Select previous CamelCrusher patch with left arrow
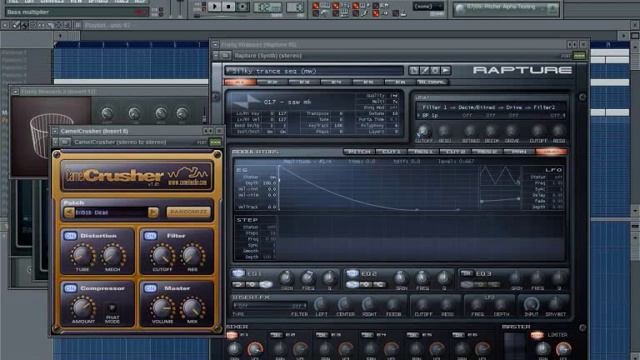The height and width of the screenshot is (360, 640). (x=69, y=212)
